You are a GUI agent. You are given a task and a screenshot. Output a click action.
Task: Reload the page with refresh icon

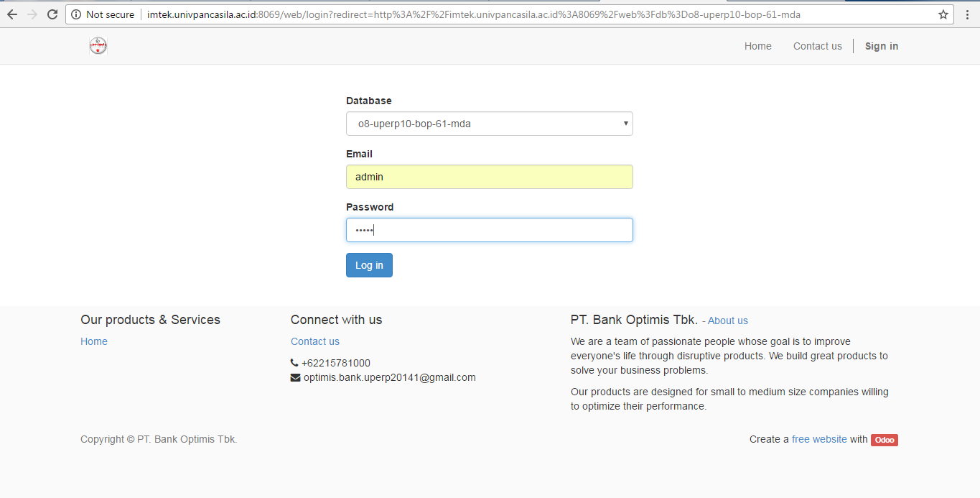click(x=52, y=14)
